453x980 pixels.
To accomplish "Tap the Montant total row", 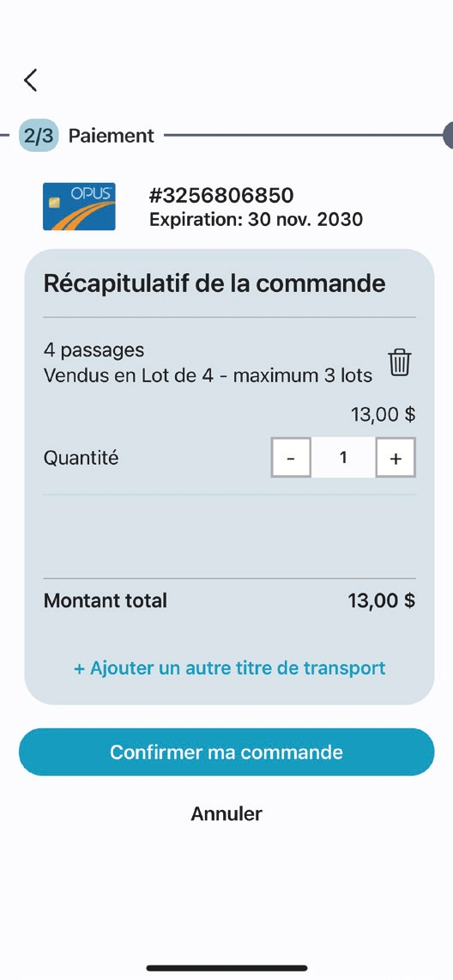I will click(x=230, y=601).
